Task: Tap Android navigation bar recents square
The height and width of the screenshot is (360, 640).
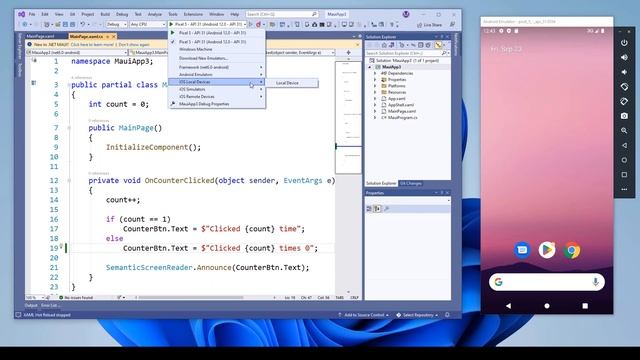Action: (x=585, y=306)
